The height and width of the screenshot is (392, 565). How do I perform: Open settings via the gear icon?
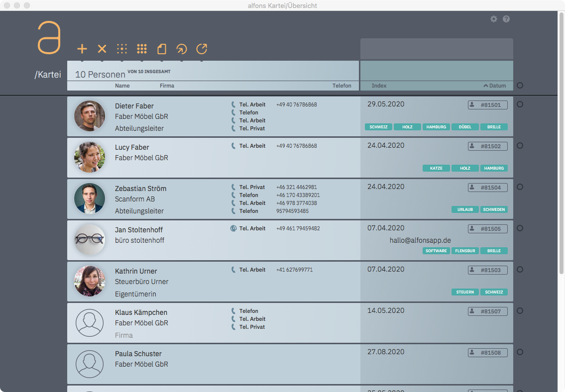(x=494, y=19)
